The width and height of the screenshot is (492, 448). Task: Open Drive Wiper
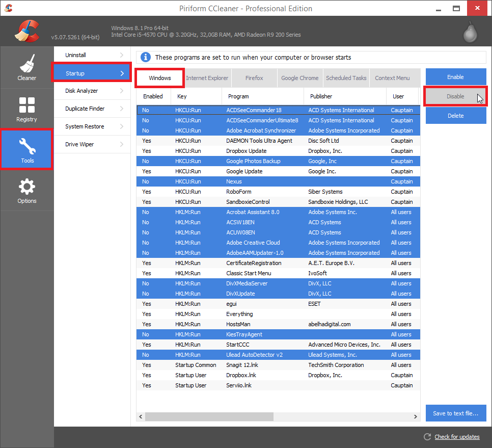[x=92, y=144]
